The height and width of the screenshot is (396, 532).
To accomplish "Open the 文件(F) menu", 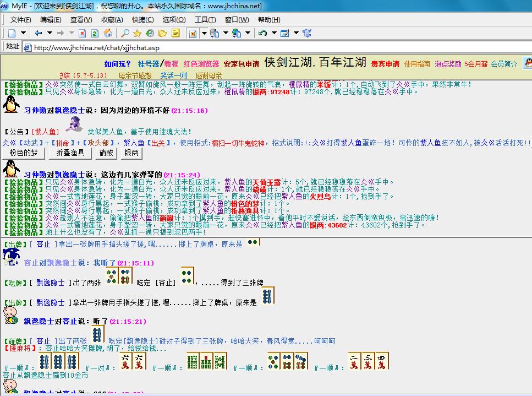I will 21,20.
